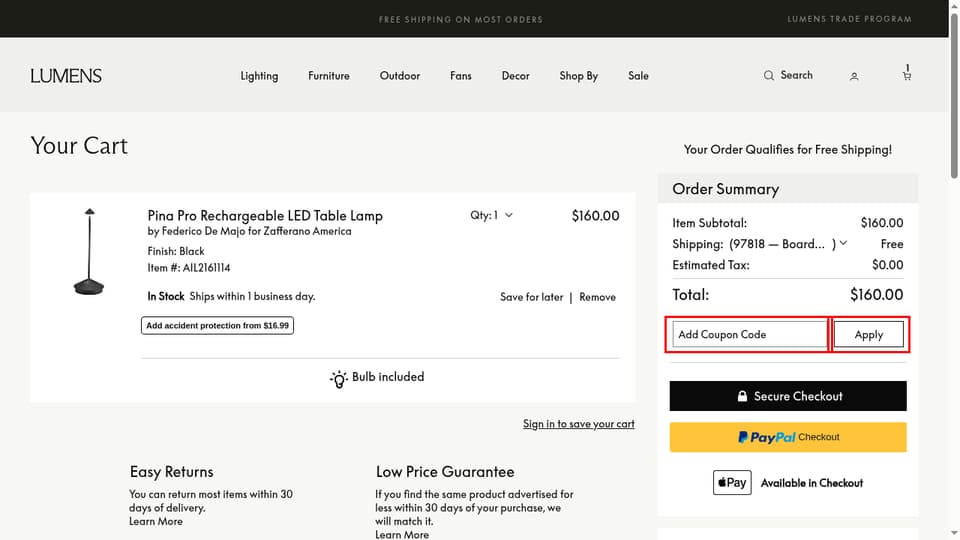Proceed to Secure Checkout

click(x=788, y=396)
